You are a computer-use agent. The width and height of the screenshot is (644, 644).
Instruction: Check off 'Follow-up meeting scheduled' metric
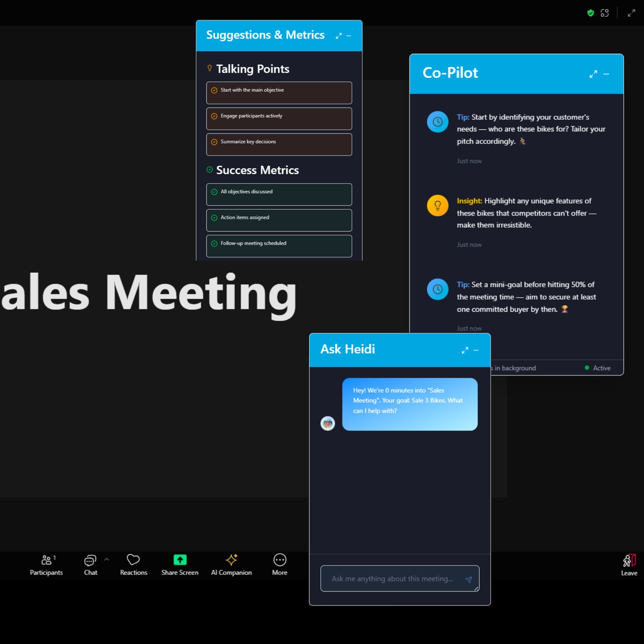click(x=214, y=243)
